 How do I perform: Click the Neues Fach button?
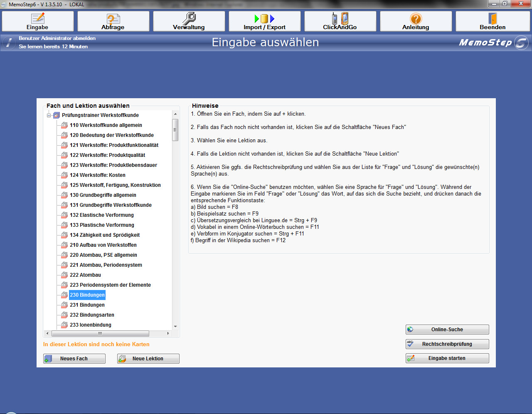[x=74, y=359]
